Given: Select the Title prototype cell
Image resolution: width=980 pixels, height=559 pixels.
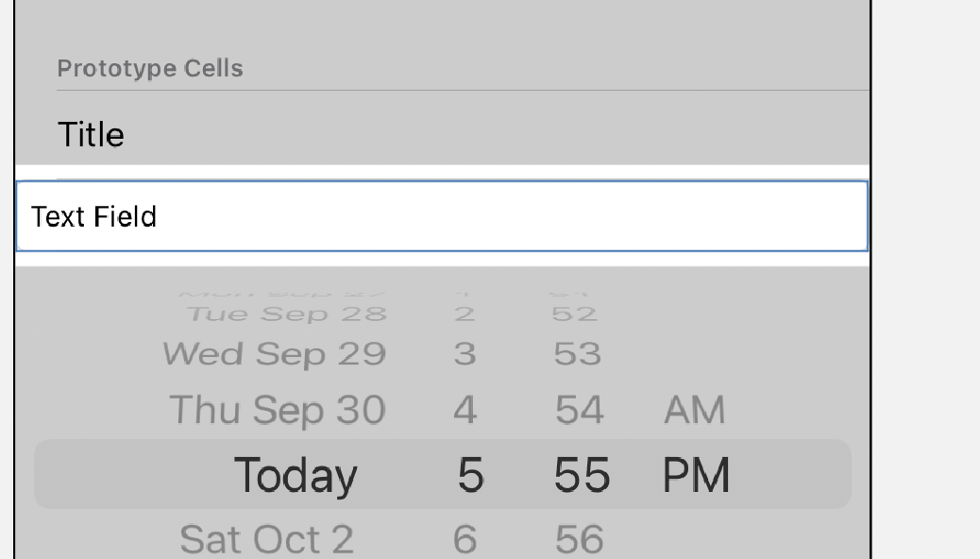Looking at the screenshot, I should click(91, 135).
